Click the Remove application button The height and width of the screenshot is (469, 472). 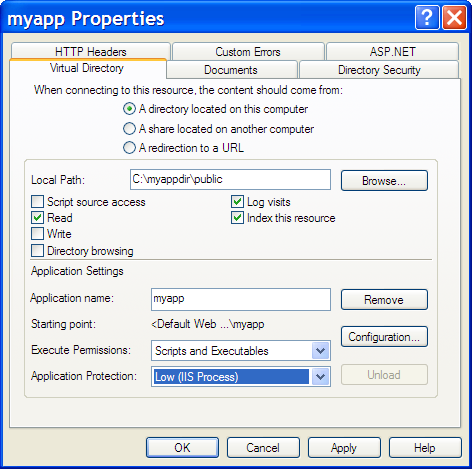(x=384, y=300)
